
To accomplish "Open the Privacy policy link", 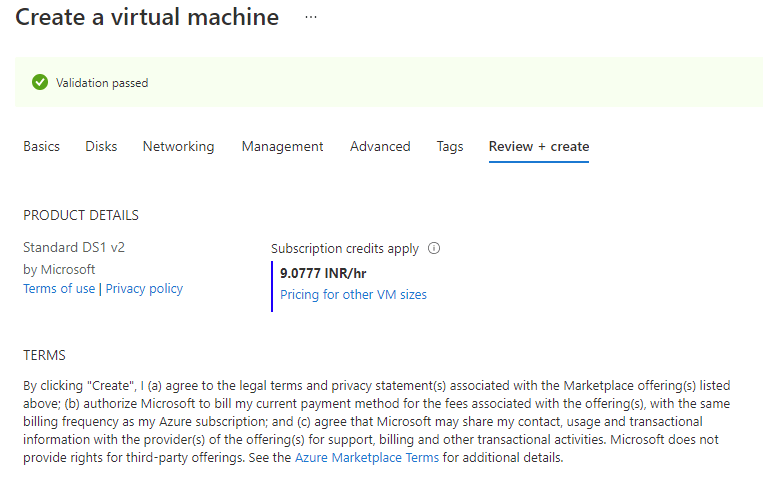I will pos(144,289).
